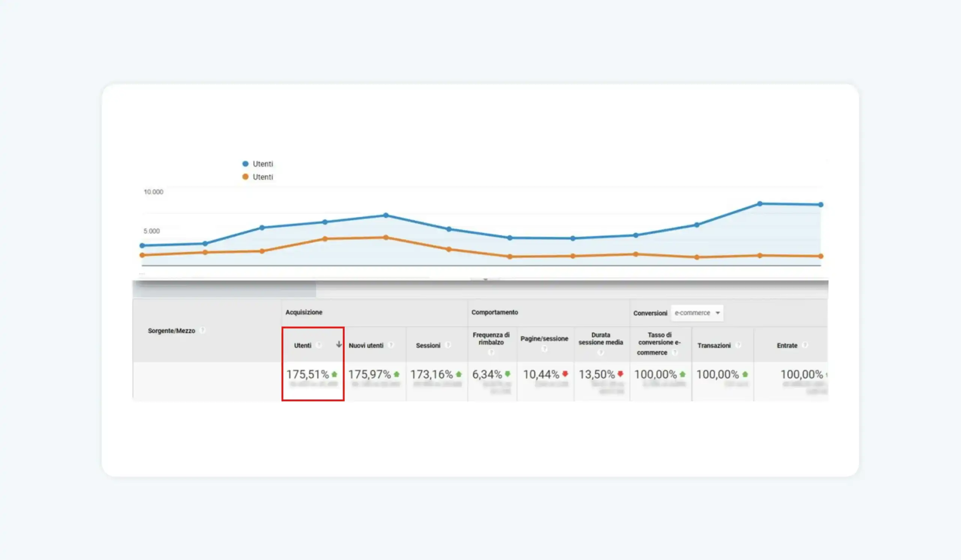Sort by Durata sessione media header
Image resolution: width=961 pixels, height=560 pixels.
pos(601,339)
